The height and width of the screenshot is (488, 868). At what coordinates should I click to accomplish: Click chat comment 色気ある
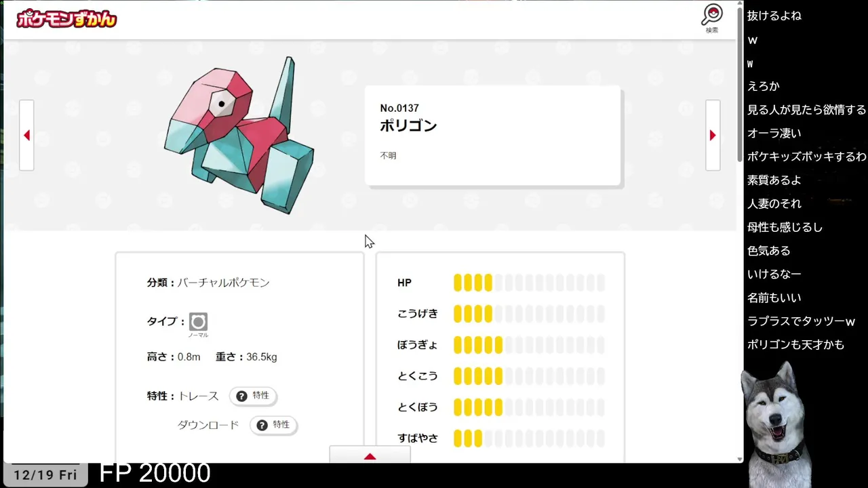[769, 251]
